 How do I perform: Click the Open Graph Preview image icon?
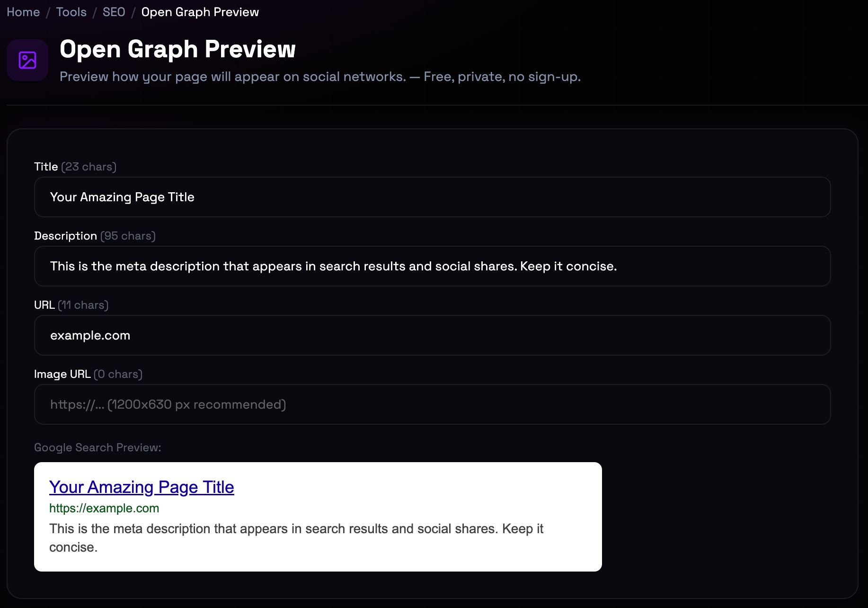pyautogui.click(x=27, y=60)
